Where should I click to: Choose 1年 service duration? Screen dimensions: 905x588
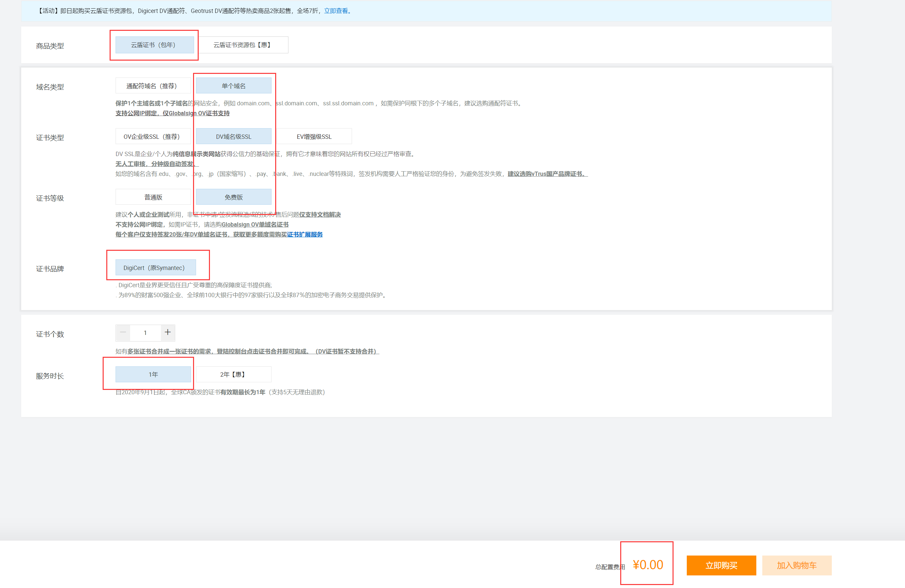click(153, 374)
